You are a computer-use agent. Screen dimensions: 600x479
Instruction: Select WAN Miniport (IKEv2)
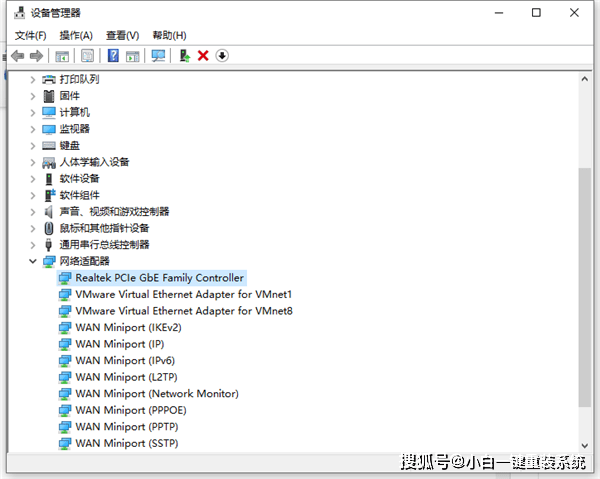click(128, 328)
